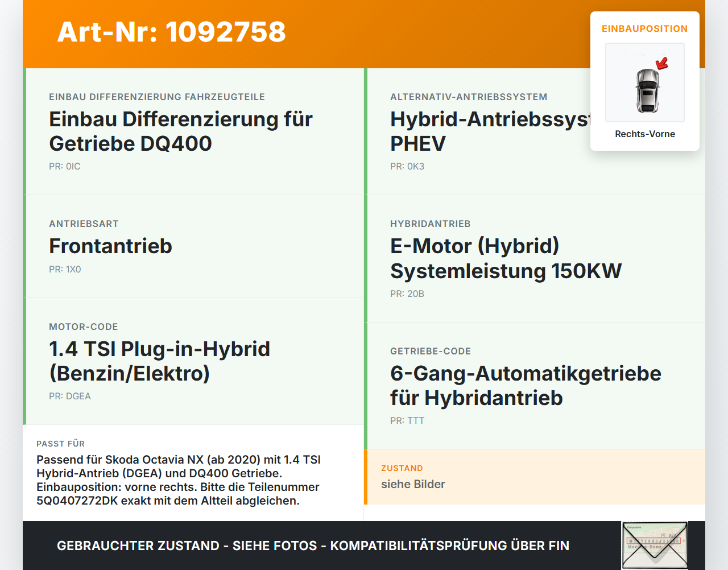Click the ANTRIEBSART label
This screenshot has width=728, height=570.
point(84,224)
